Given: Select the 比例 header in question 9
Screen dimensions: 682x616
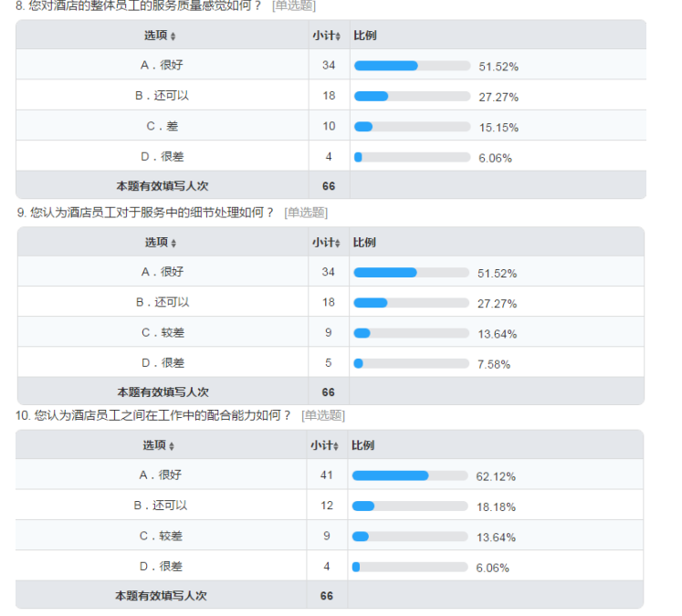Looking at the screenshot, I should [x=364, y=243].
